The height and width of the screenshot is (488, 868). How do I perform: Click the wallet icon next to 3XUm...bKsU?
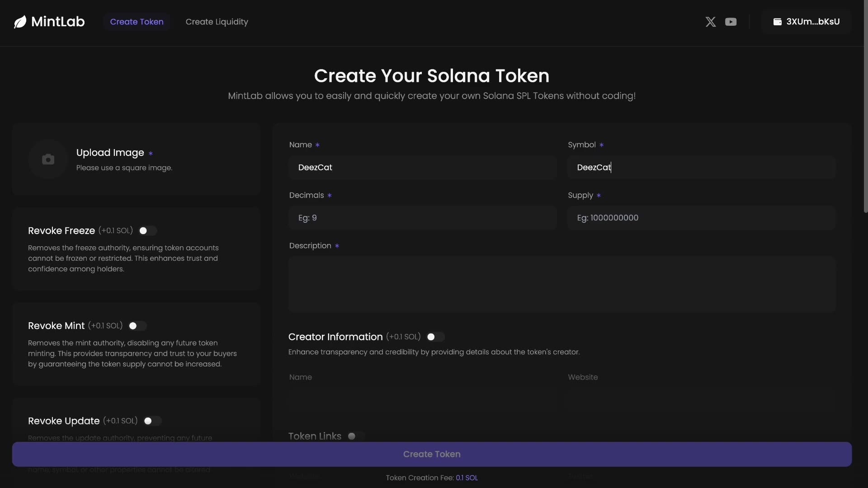pyautogui.click(x=778, y=21)
